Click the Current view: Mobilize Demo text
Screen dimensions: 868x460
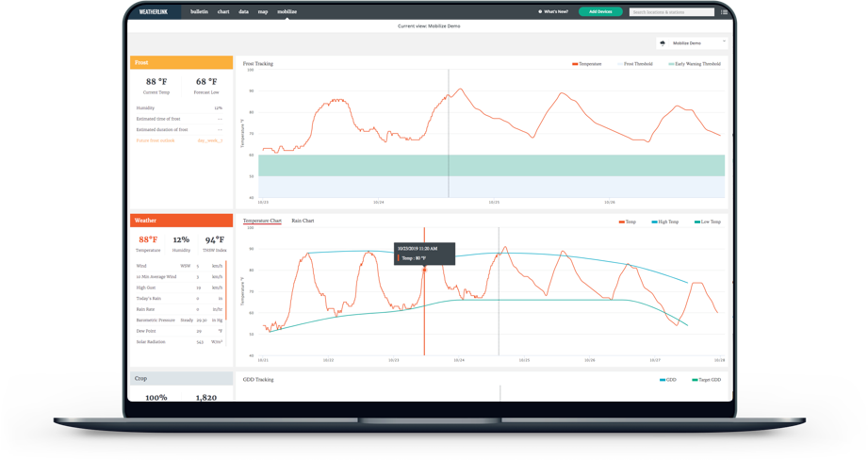[x=429, y=26]
